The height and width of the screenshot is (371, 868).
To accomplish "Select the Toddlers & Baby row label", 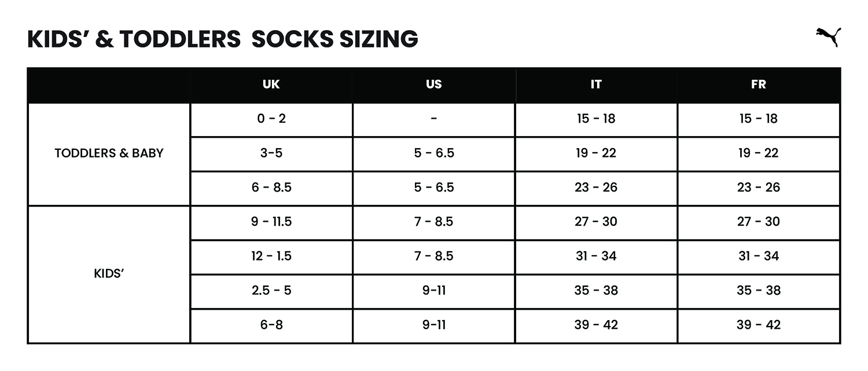I will click(x=109, y=153).
